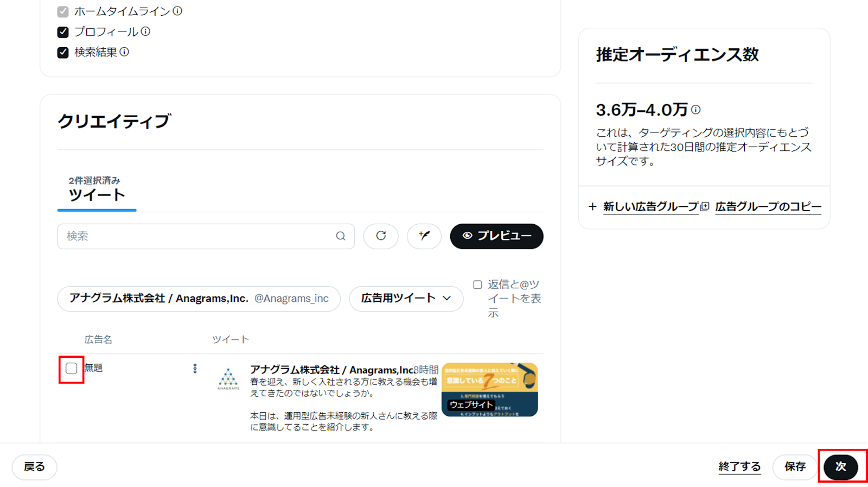868x487 pixels.
Task: Select the 無題 ad checkbox
Action: pos(72,369)
